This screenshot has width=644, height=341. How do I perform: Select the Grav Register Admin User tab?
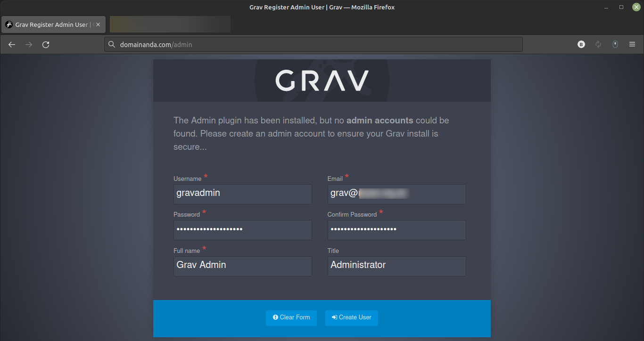point(50,24)
